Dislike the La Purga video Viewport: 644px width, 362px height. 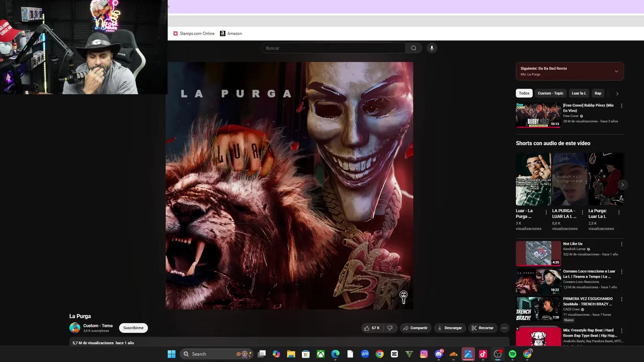tap(390, 328)
